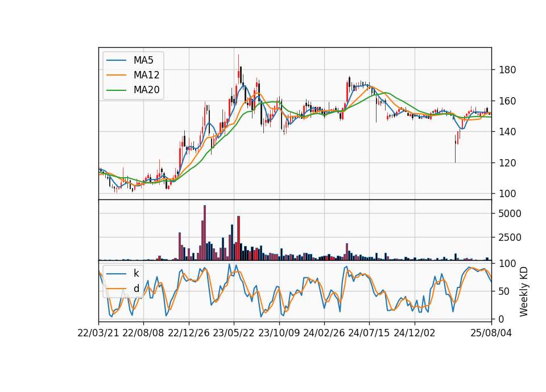Click the MA5 legend label
The width and height of the screenshot is (546, 392).
143,60
